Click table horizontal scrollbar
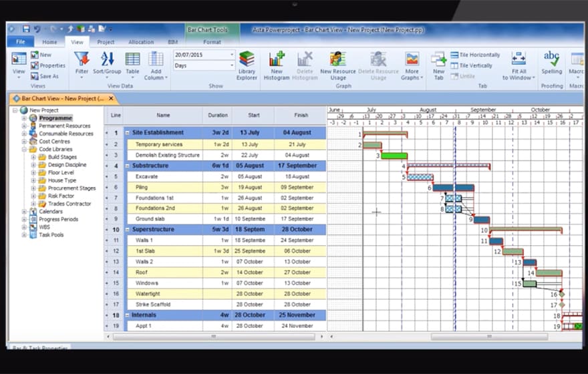588x374 pixels. coord(214,337)
